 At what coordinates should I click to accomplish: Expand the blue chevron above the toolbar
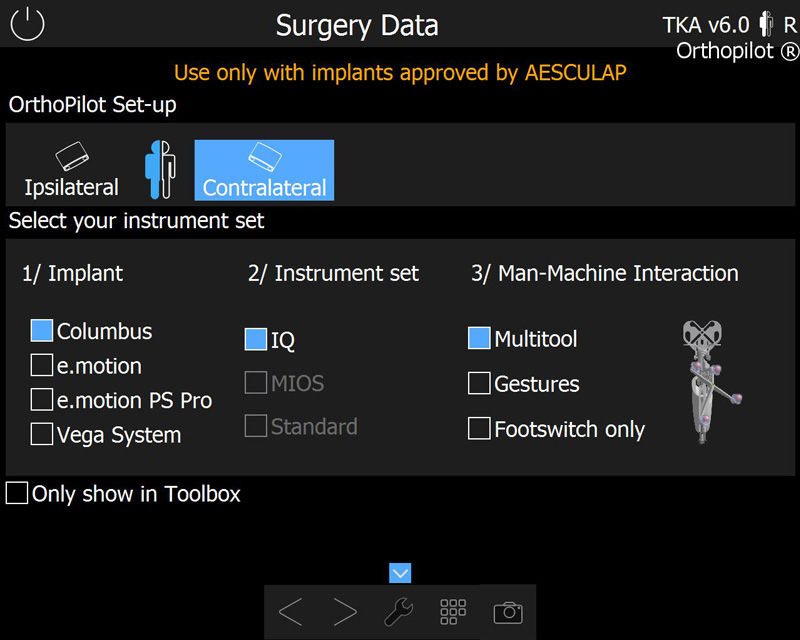400,573
